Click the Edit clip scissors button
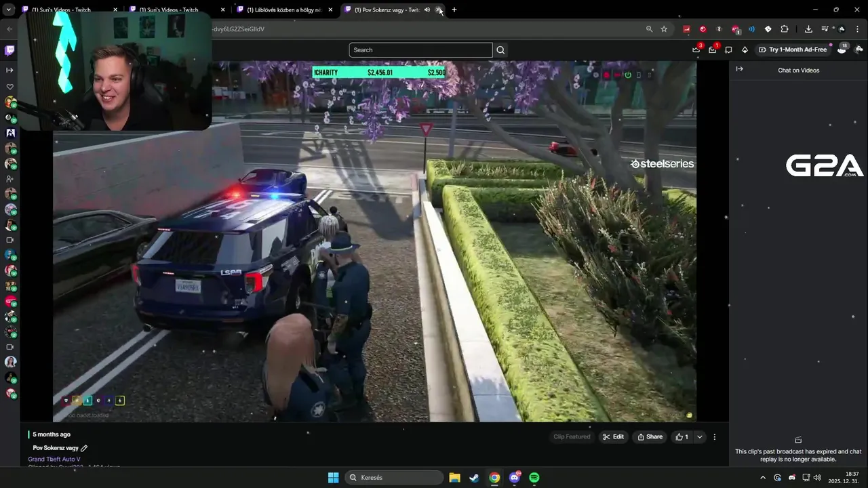The image size is (868, 488). pos(613,436)
